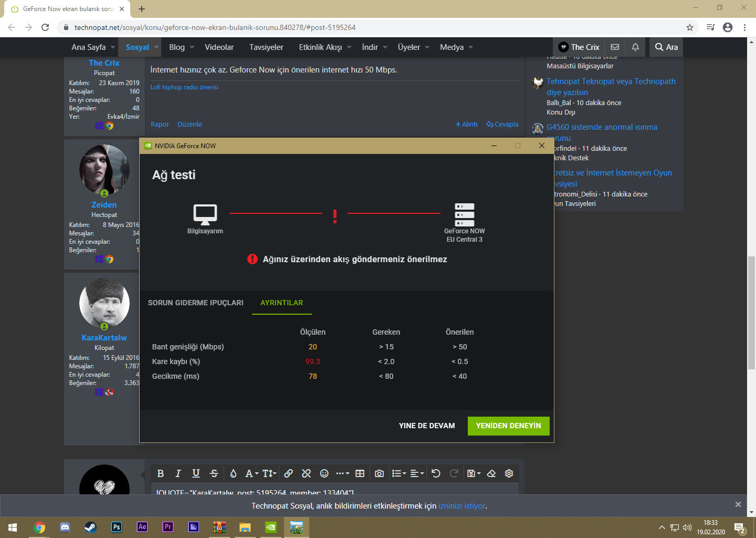Open the text alignment dropdown
Screen dimensions: 756x538
point(417,473)
